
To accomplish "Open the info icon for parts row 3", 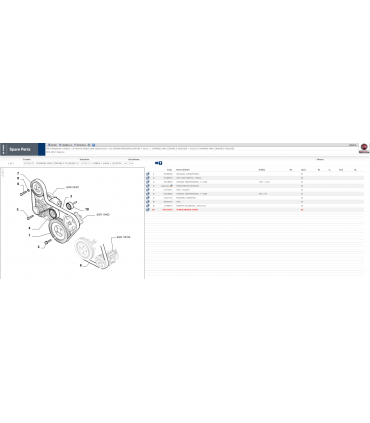I will click(x=148, y=182).
